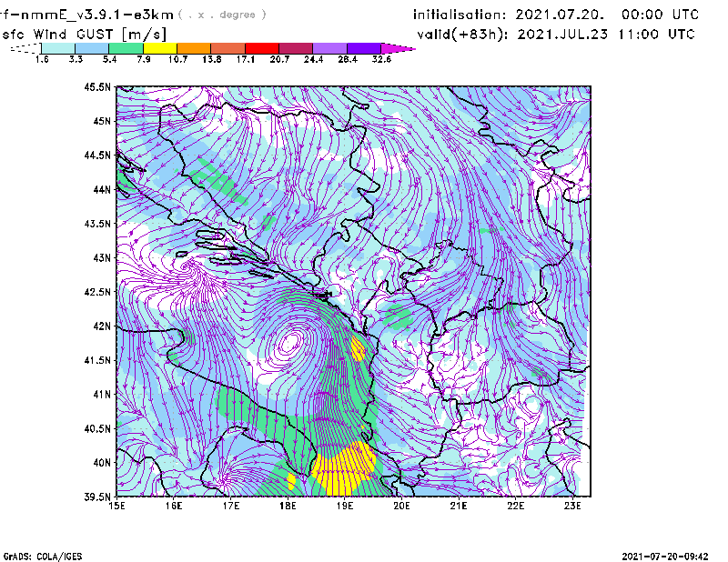Image resolution: width=728 pixels, height=562 pixels.
Task: Click the 42.5N latitude label
Action: point(97,291)
